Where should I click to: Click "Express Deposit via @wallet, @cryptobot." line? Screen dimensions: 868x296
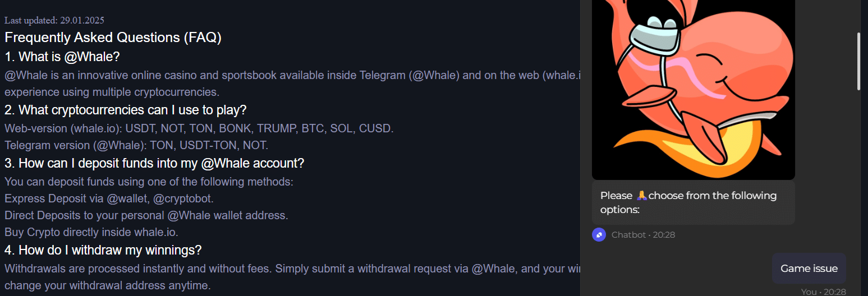(109, 198)
